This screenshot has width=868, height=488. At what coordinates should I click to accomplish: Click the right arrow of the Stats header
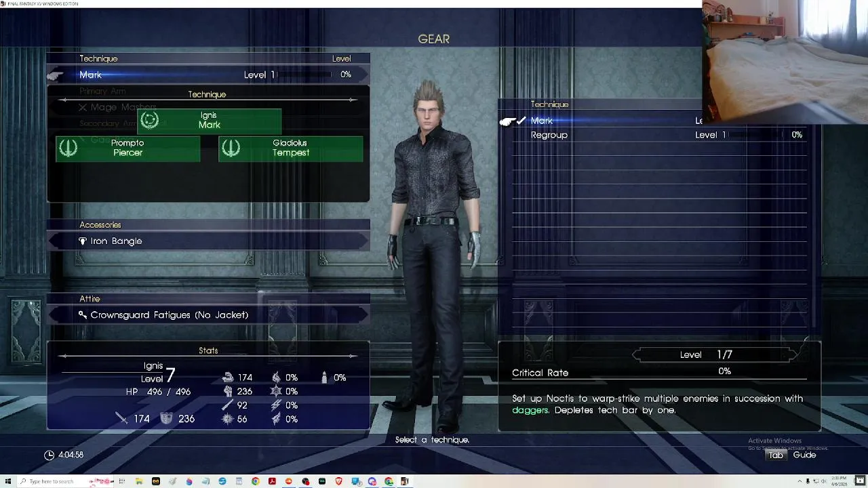[353, 356]
